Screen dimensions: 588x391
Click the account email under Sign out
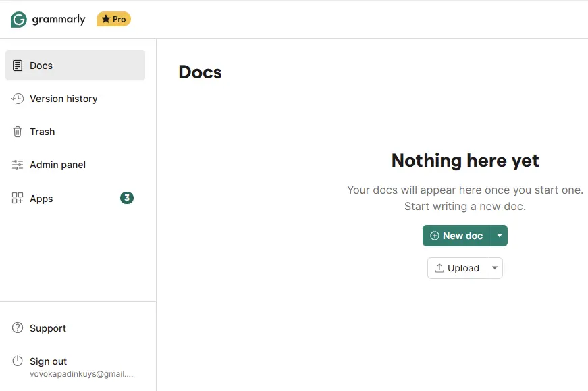[82, 374]
